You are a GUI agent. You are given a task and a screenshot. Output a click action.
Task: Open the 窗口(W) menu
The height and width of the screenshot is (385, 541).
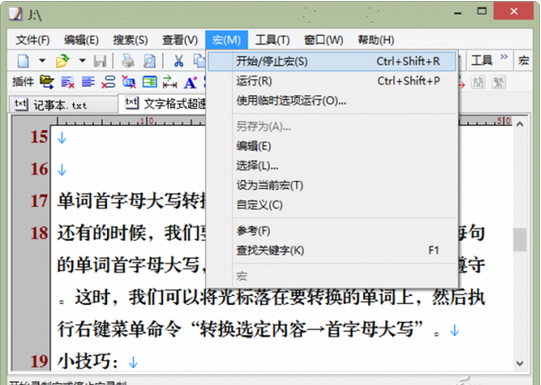323,40
